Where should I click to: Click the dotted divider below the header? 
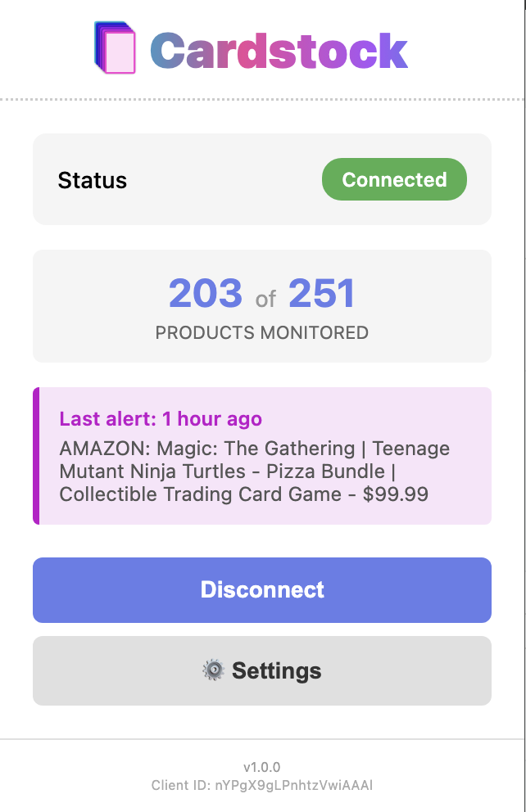[x=262, y=100]
